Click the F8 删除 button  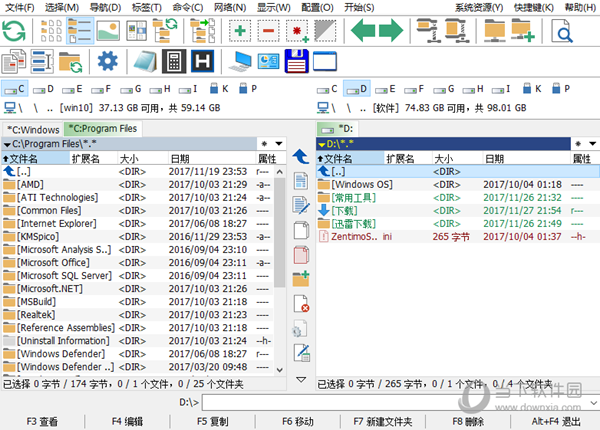point(468,422)
